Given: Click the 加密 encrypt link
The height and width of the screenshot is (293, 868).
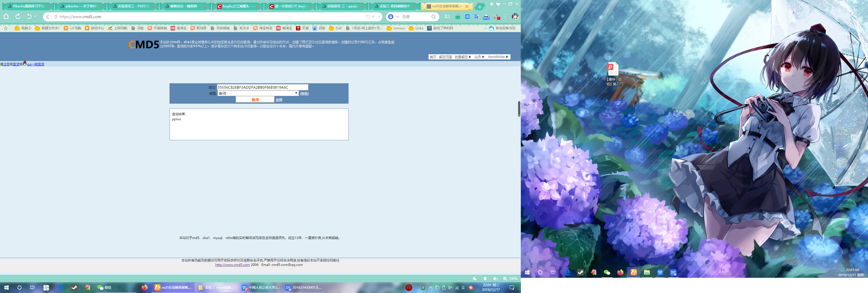Looking at the screenshot, I should pos(279,100).
